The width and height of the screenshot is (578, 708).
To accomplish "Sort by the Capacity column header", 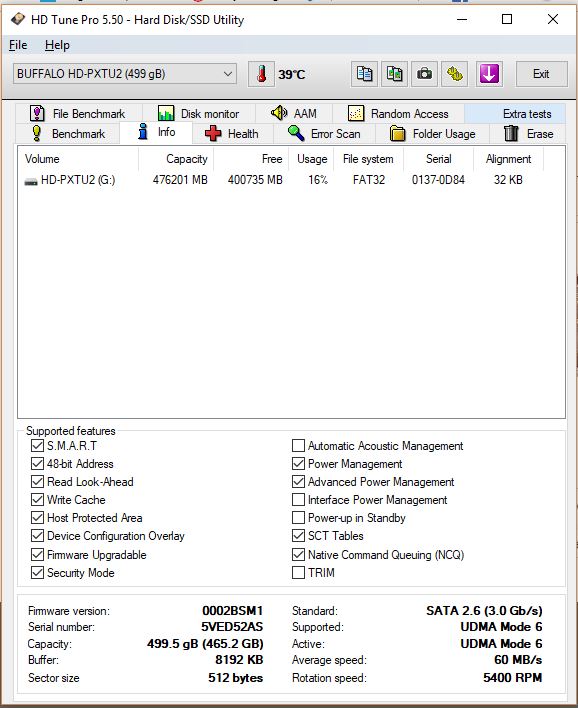I will [176, 159].
